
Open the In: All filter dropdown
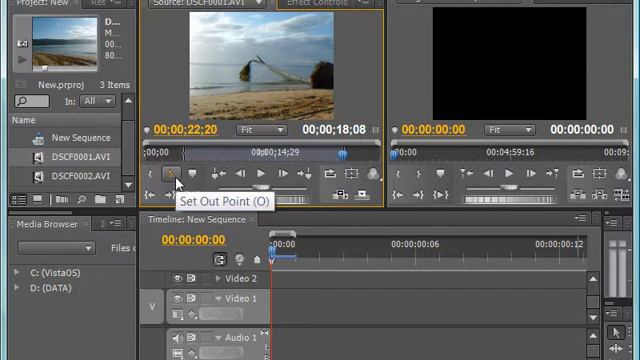click(x=97, y=101)
